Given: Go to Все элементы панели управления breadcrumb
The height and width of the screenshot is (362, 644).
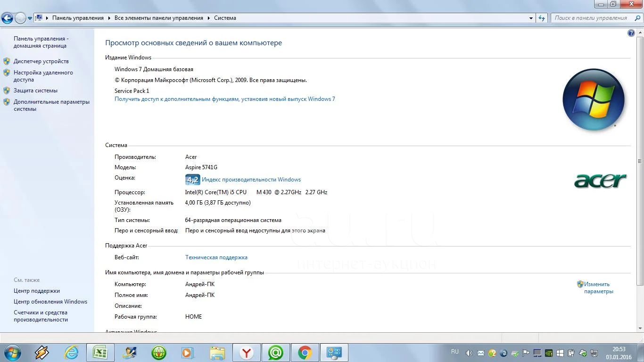Looking at the screenshot, I should (159, 18).
